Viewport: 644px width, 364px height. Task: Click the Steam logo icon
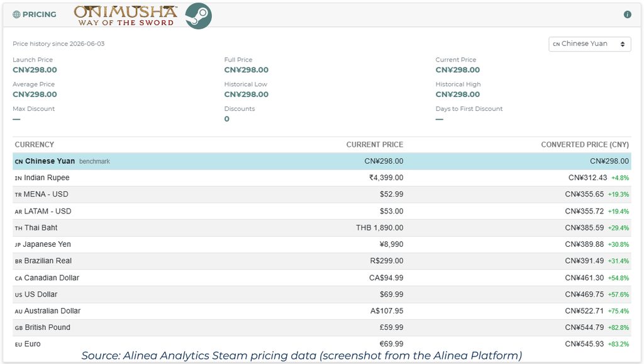[x=198, y=16]
